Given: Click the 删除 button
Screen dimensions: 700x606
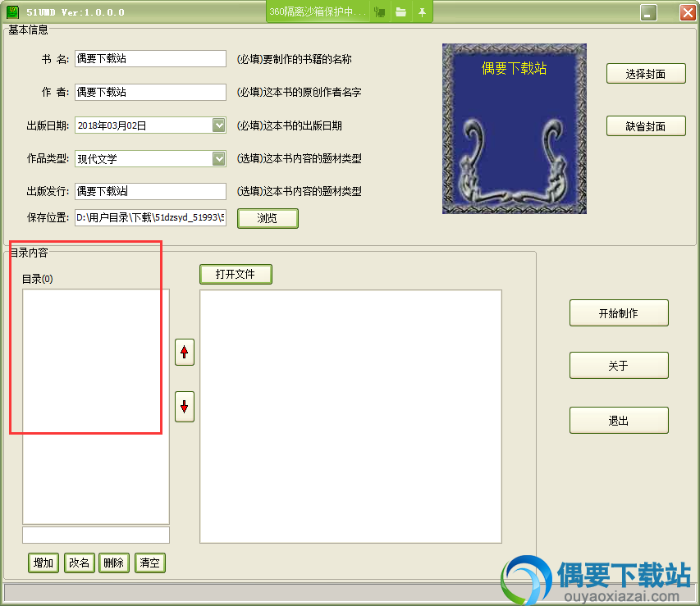Looking at the screenshot, I should click(114, 563).
